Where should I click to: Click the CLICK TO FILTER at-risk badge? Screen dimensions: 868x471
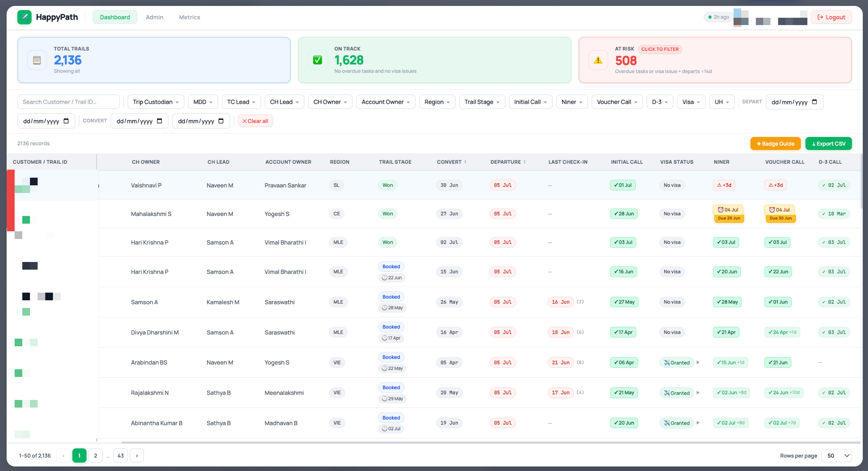pos(660,49)
